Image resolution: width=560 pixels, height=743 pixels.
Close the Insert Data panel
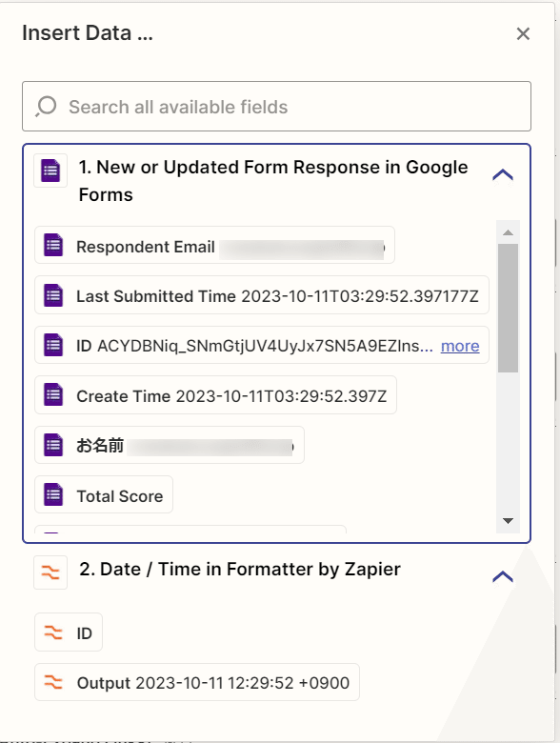tap(523, 33)
